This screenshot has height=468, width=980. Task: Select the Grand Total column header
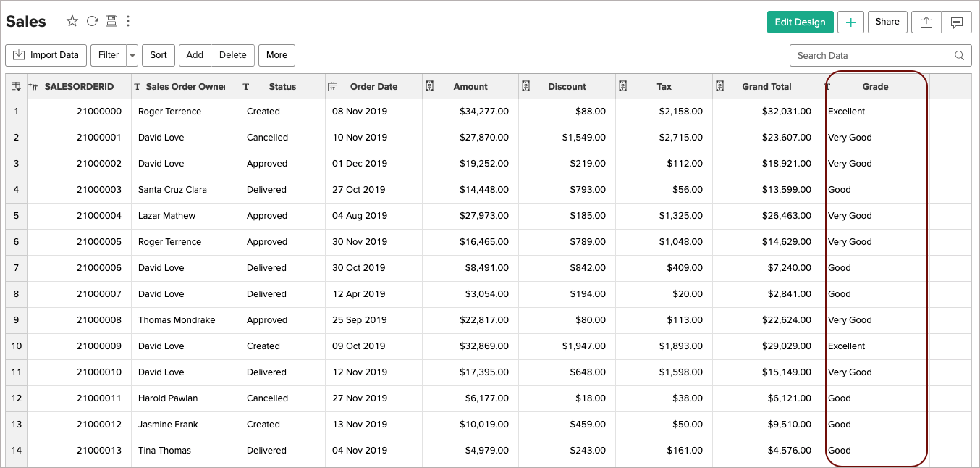(766, 86)
